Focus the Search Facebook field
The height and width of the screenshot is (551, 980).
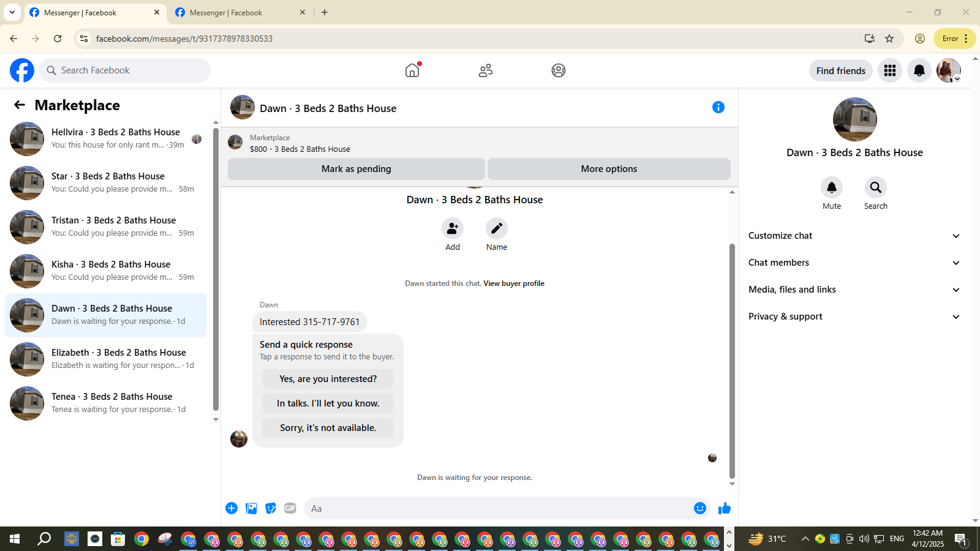(x=125, y=70)
